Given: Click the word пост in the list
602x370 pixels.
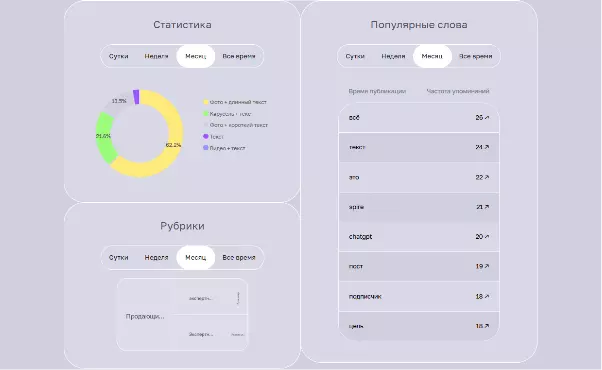Looking at the screenshot, I should pyautogui.click(x=356, y=266).
